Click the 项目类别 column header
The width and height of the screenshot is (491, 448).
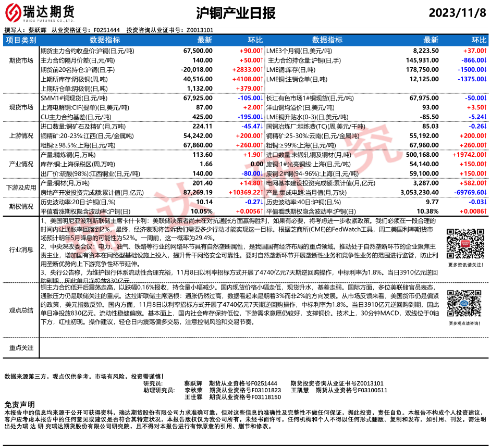[21, 40]
